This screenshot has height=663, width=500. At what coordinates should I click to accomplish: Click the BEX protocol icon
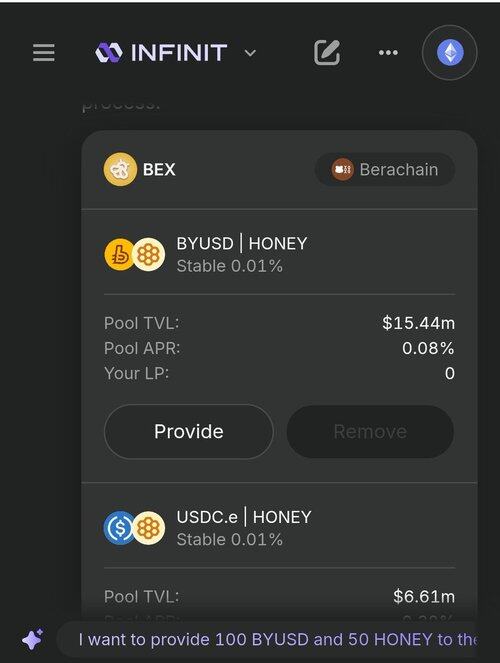coord(120,169)
